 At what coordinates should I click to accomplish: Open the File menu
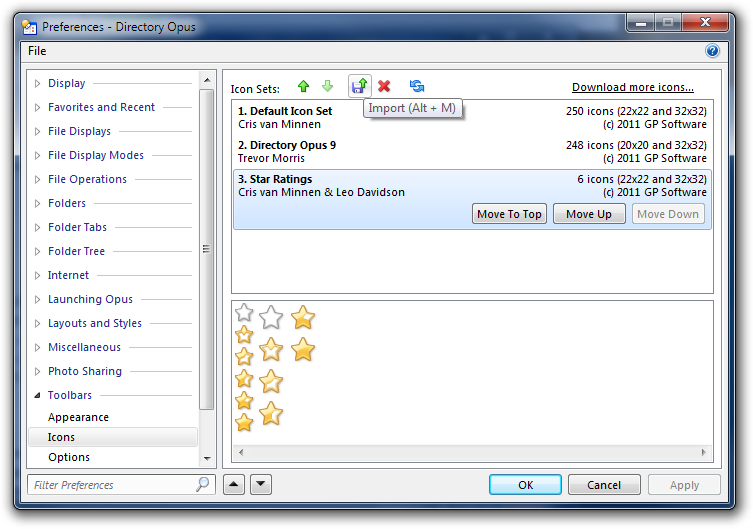point(37,51)
